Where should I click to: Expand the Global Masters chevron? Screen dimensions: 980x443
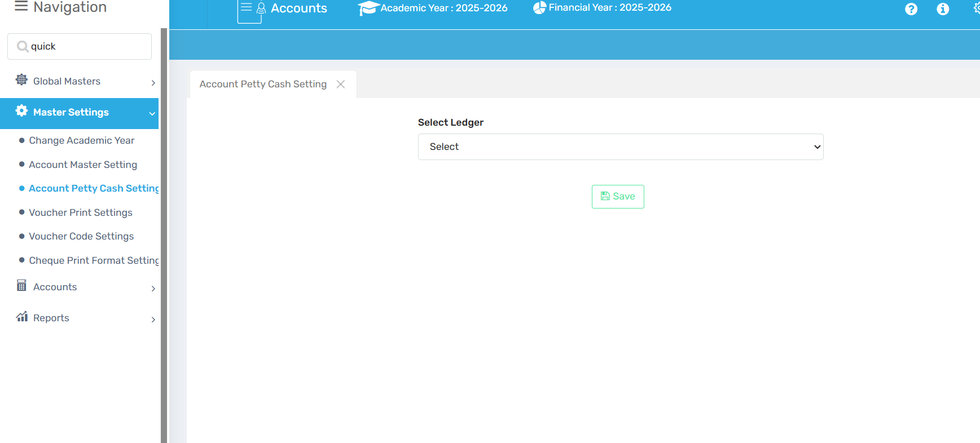153,83
